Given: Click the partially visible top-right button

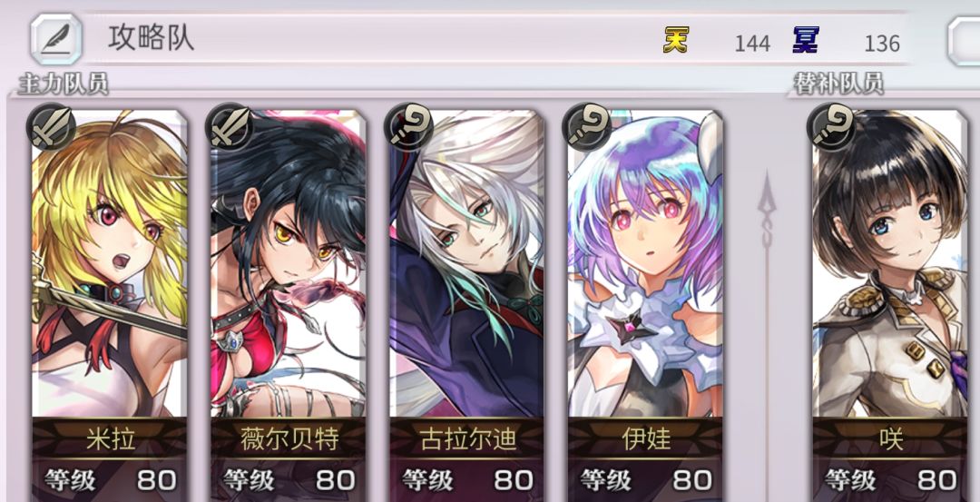Looking at the screenshot, I should tap(964, 40).
